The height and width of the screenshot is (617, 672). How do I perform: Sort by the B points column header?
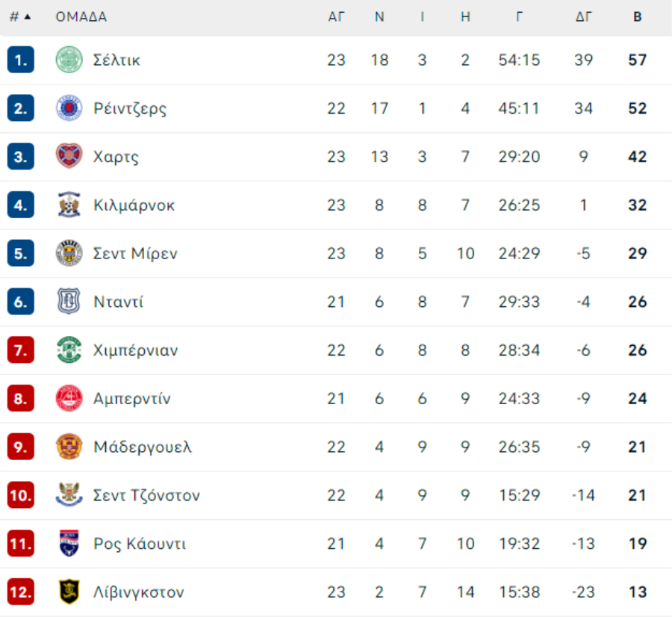click(637, 17)
